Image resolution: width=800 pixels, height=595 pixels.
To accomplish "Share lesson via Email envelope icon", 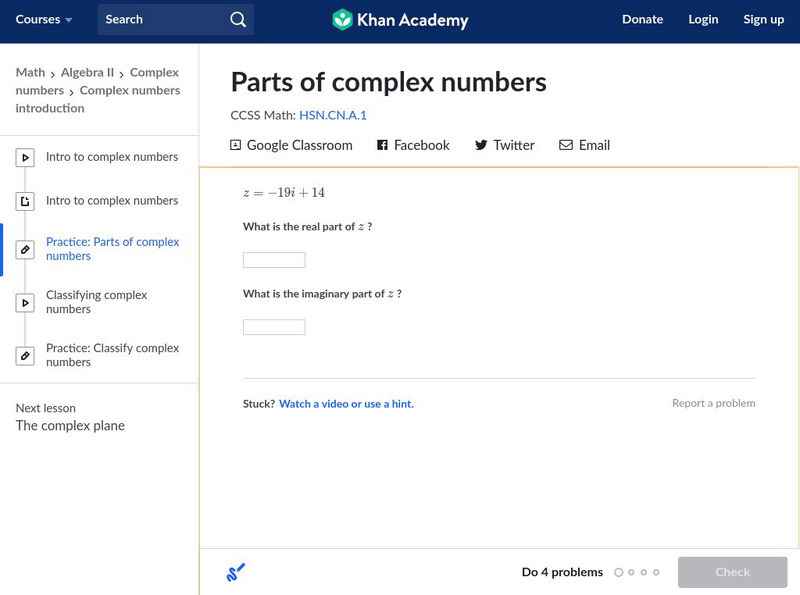I will pos(566,145).
